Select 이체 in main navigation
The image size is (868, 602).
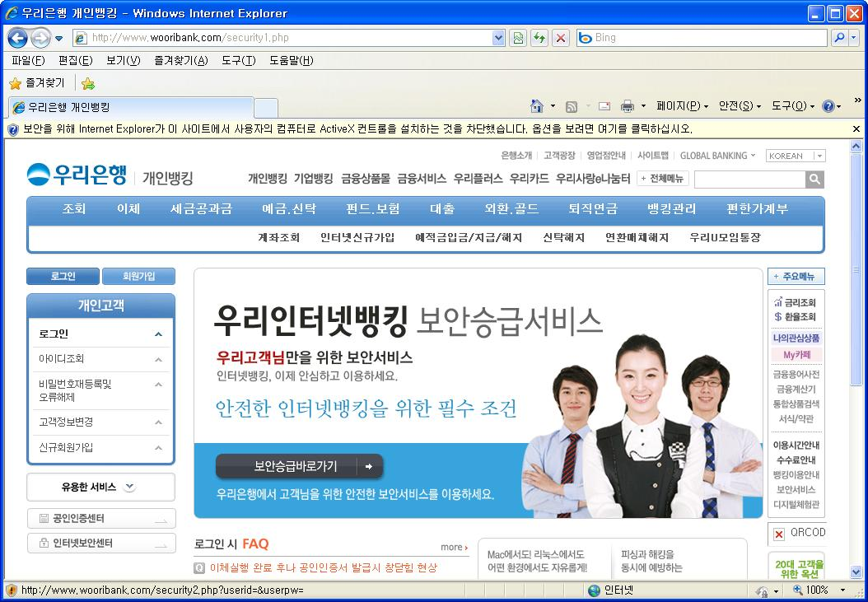click(128, 209)
